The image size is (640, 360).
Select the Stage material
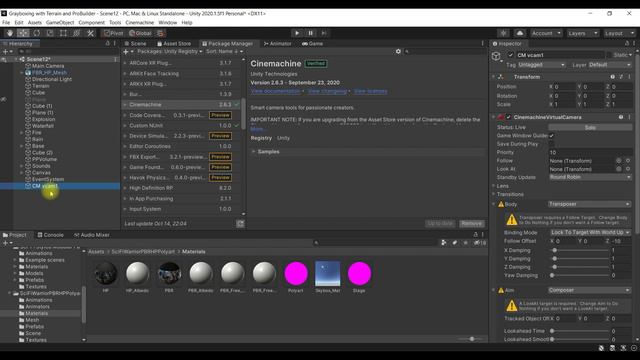coord(359,273)
